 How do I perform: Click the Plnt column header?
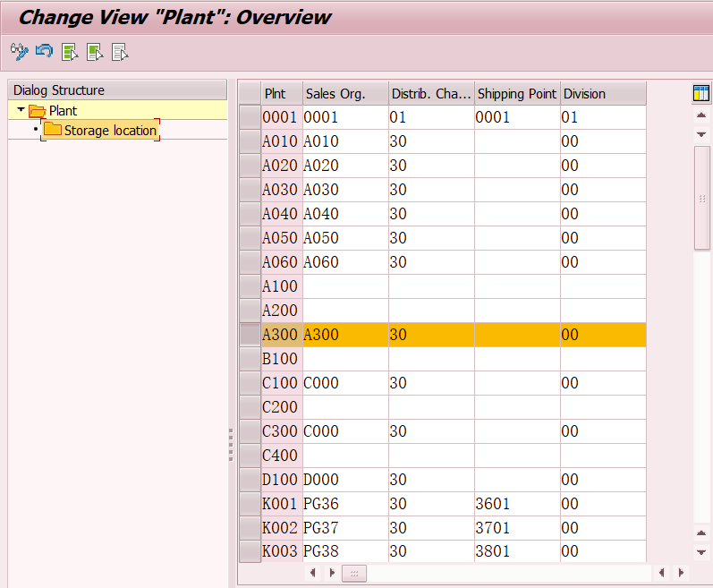(x=282, y=94)
